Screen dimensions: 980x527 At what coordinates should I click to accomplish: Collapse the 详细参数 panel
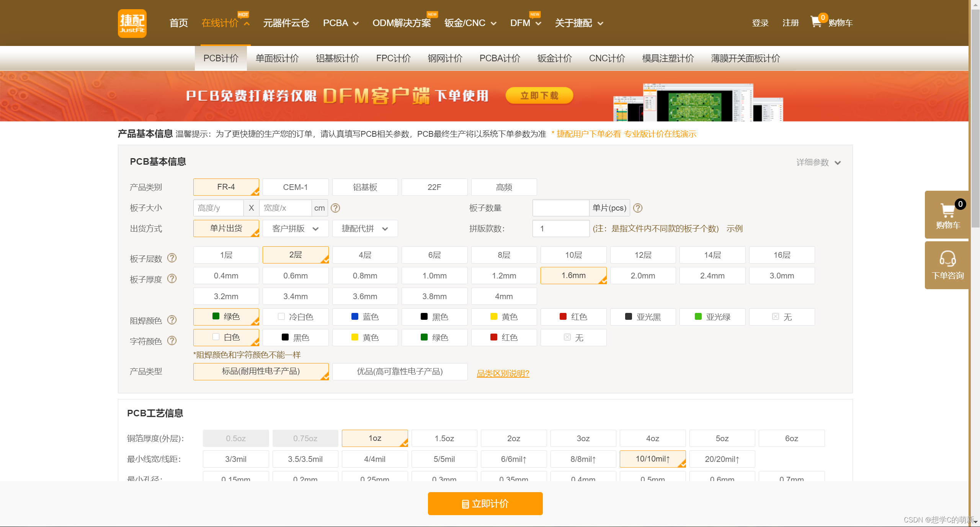818,162
